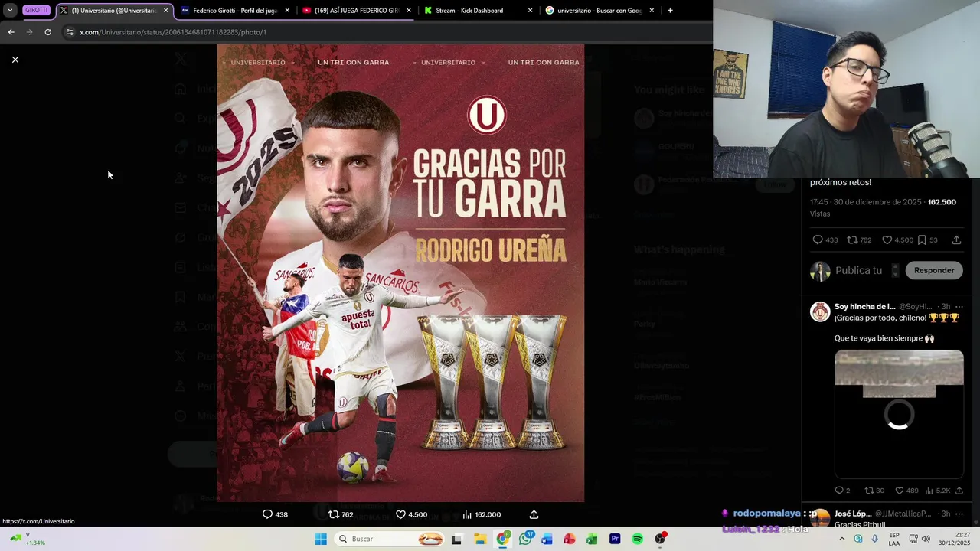Switch ESP LAA keyboard language
Viewport: 980px width, 551px height.
coord(894,539)
